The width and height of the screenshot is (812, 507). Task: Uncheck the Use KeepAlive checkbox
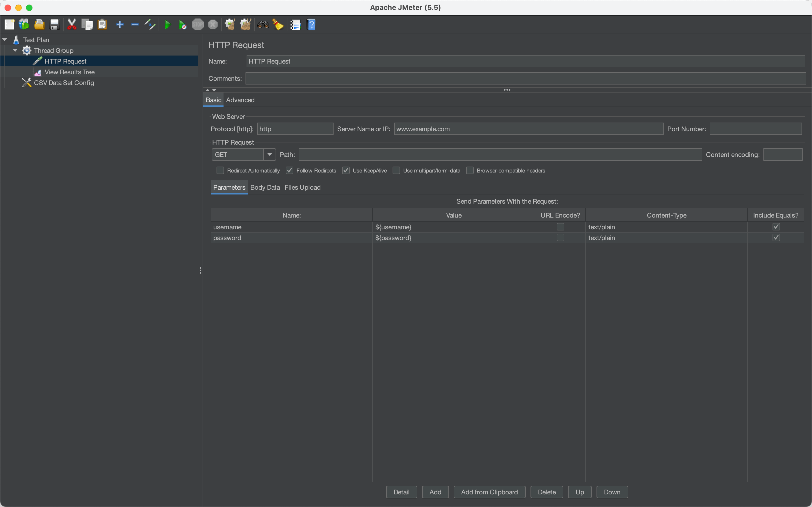click(346, 170)
